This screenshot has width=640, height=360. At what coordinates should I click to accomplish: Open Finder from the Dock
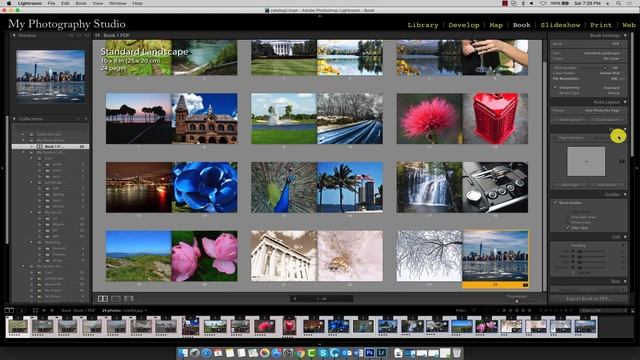coord(183,352)
